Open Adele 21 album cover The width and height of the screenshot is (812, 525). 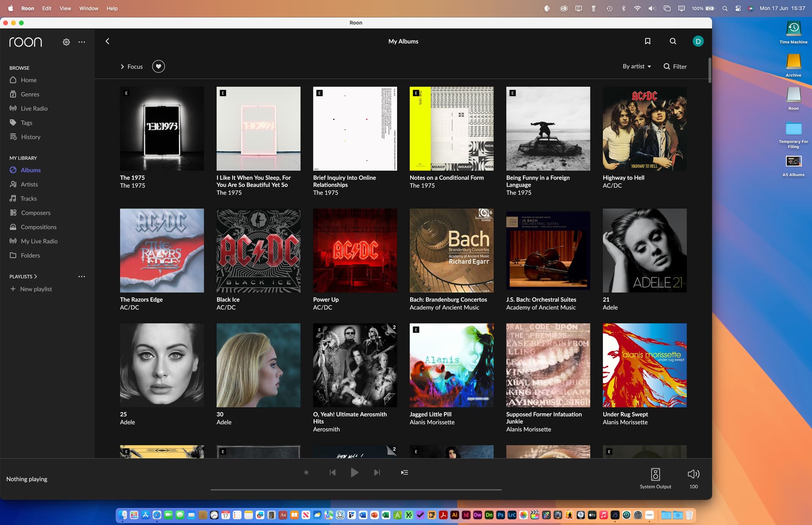645,250
